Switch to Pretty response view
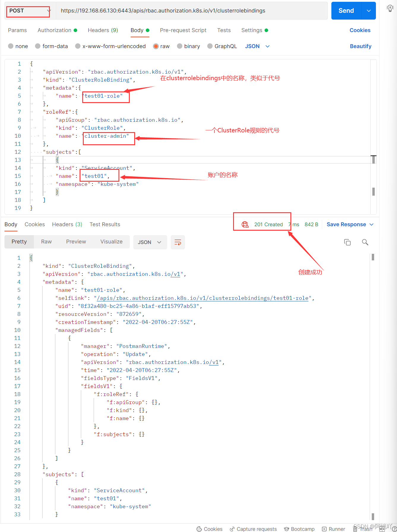Screen dimensions: 397x532 pyautogui.click(x=19, y=242)
